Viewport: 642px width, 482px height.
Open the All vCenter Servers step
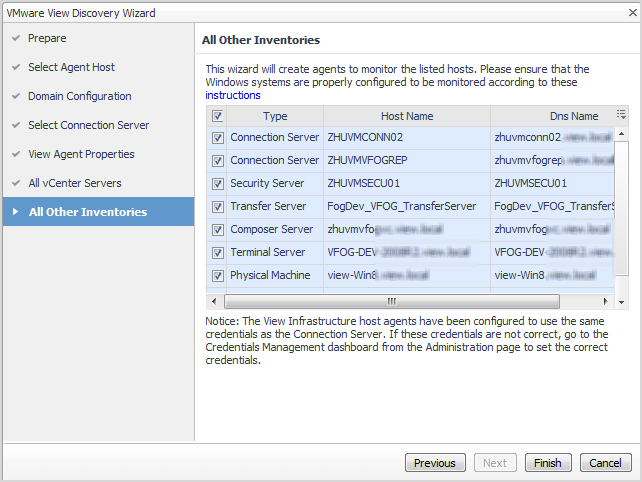click(x=75, y=183)
